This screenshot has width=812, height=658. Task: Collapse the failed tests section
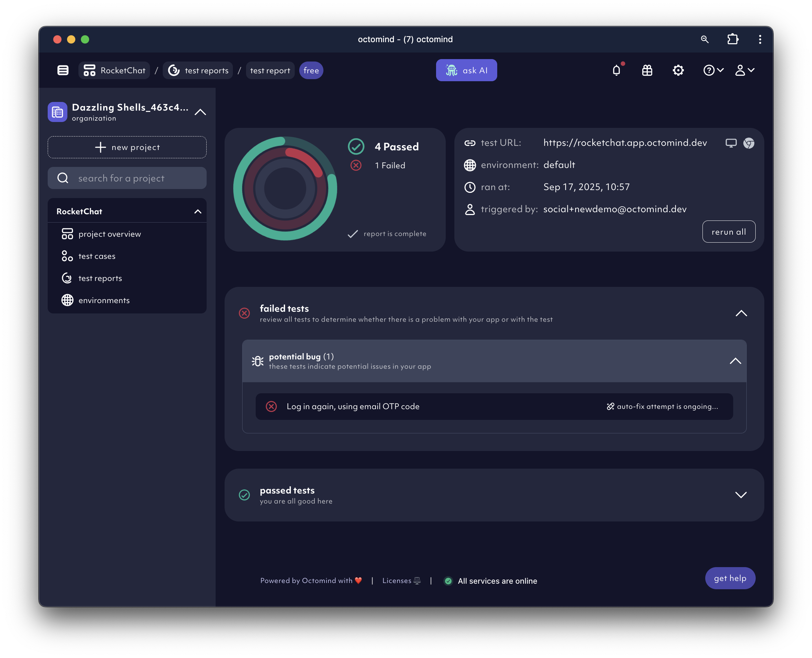tap(742, 313)
